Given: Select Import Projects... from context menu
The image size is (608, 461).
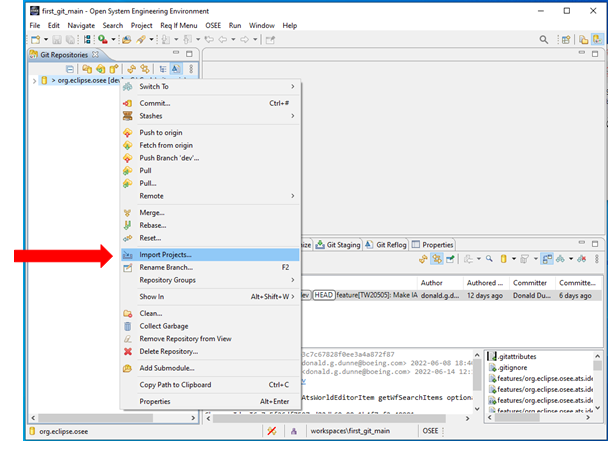Looking at the screenshot, I should click(x=210, y=255).
